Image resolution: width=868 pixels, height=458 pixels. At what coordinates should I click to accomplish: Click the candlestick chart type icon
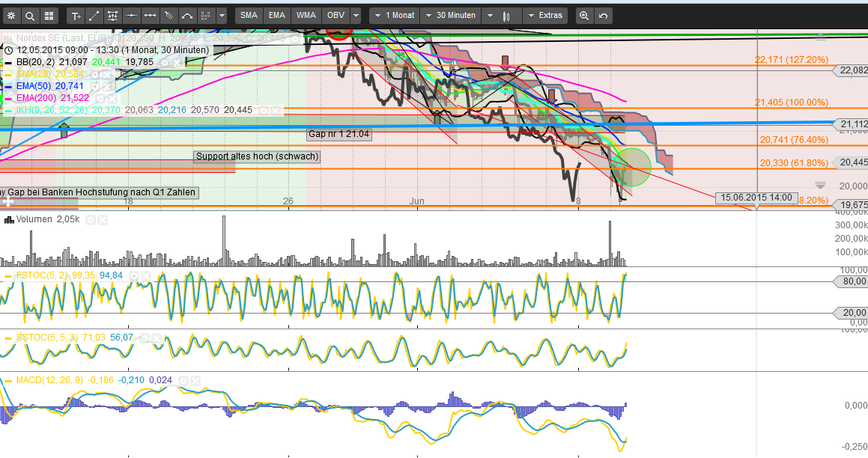pyautogui.click(x=507, y=16)
